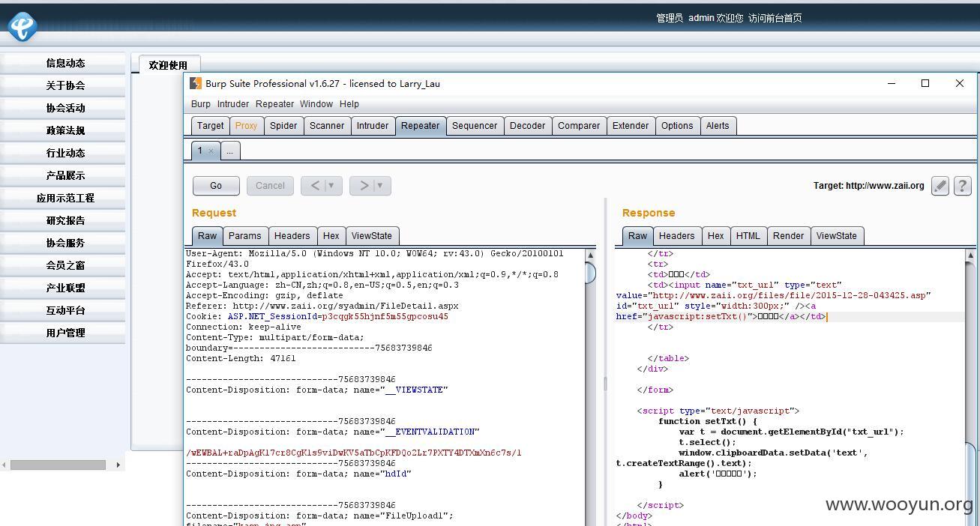Switch to the Decoder tab

(x=528, y=126)
